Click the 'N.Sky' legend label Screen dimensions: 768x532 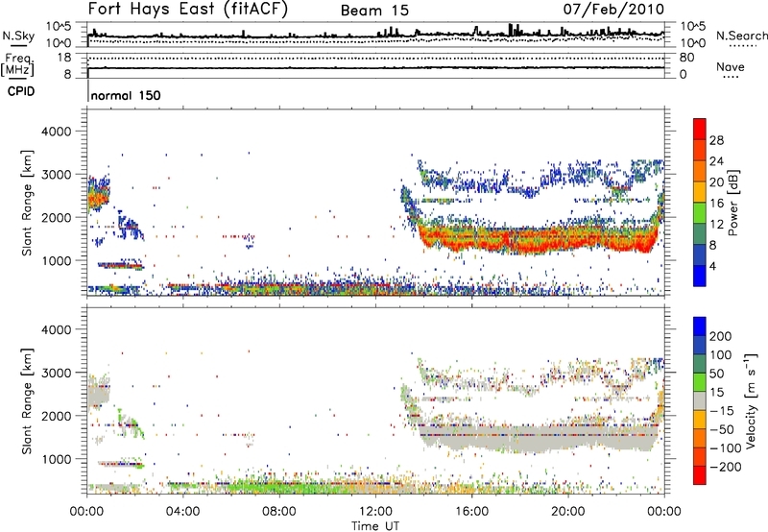tap(18, 36)
